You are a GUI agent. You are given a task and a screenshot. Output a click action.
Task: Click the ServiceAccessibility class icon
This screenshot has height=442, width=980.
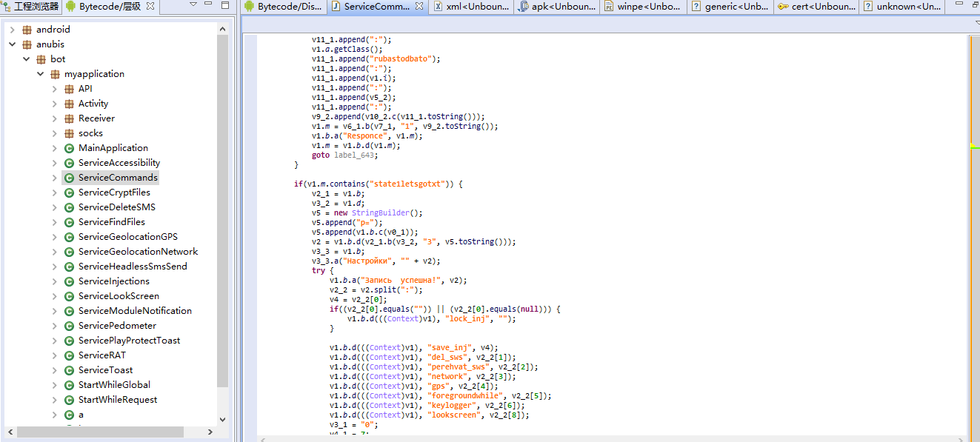[x=70, y=163]
